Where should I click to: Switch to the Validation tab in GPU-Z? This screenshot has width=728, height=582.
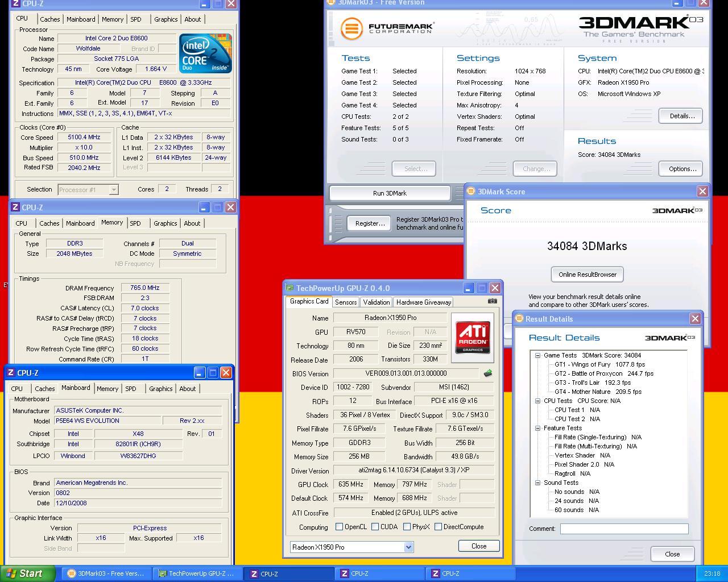[x=376, y=302]
